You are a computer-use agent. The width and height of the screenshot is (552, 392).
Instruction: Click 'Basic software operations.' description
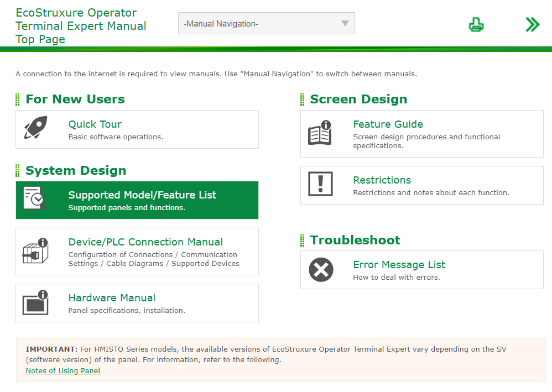pos(116,137)
